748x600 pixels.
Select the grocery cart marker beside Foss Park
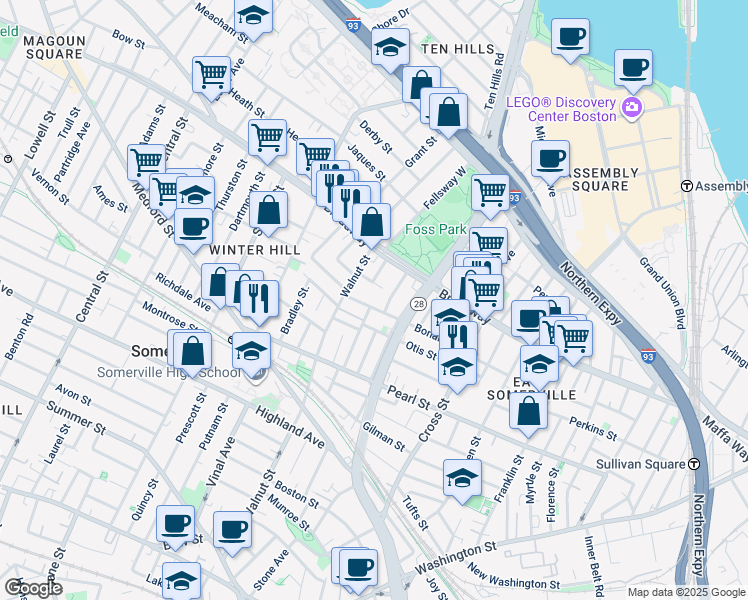[x=490, y=194]
